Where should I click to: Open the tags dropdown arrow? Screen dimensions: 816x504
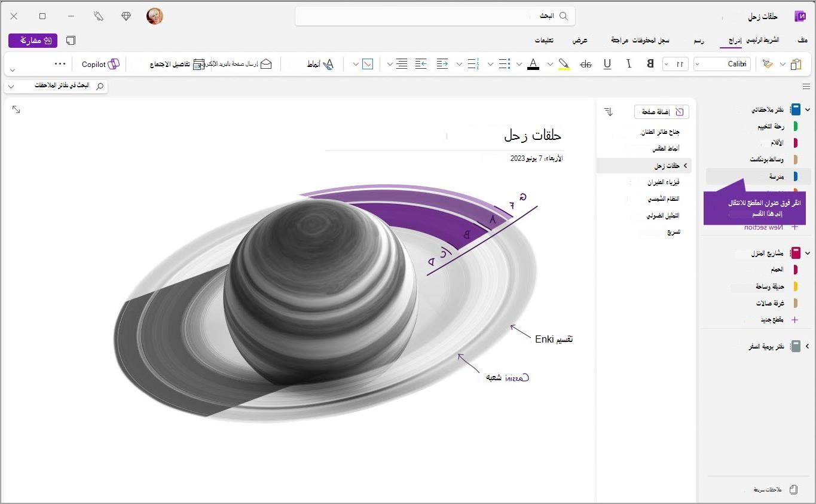click(x=356, y=64)
